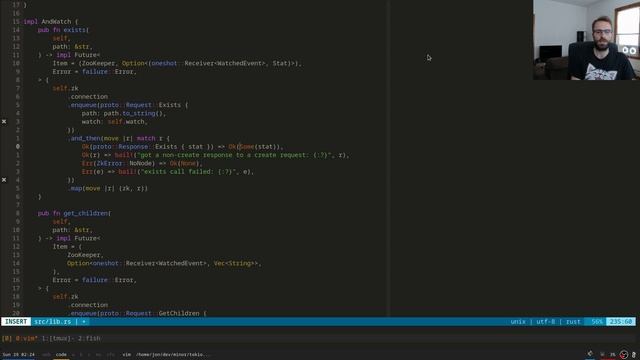This screenshot has width=640, height=360.
Task: Click the date and time in the system bar
Action: tap(18, 355)
